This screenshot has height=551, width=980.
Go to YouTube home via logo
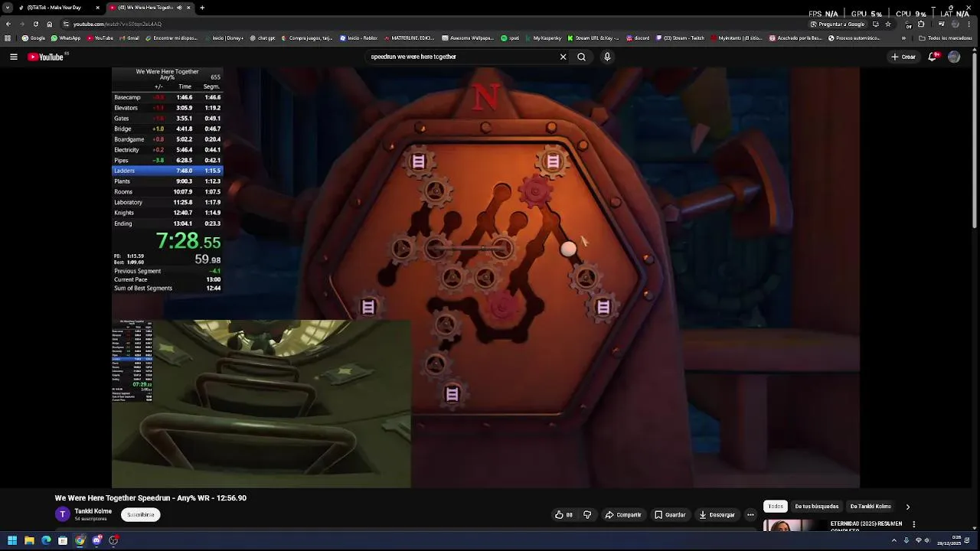46,57
